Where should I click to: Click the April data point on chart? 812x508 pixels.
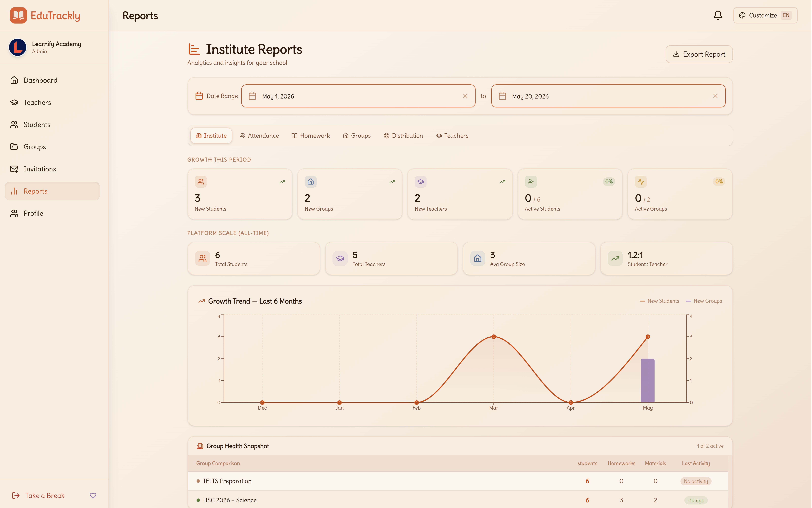571,402
